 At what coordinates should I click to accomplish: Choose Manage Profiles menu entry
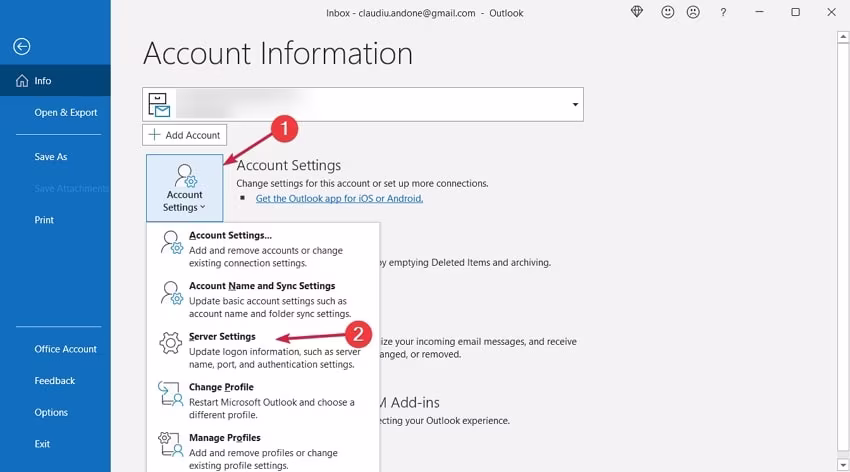(263, 451)
